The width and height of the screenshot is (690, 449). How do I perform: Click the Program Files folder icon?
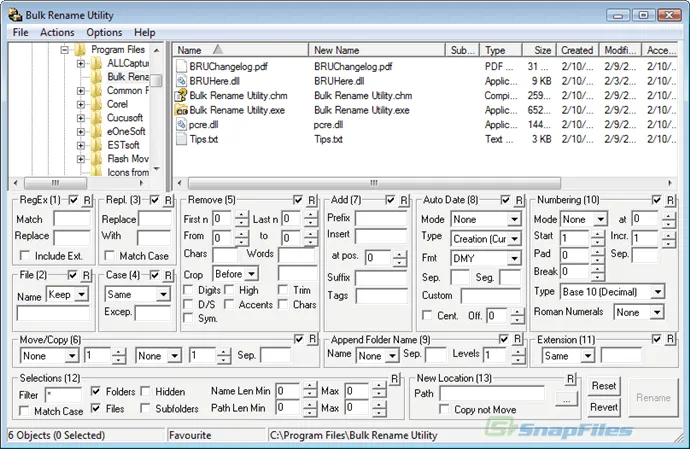coord(80,50)
